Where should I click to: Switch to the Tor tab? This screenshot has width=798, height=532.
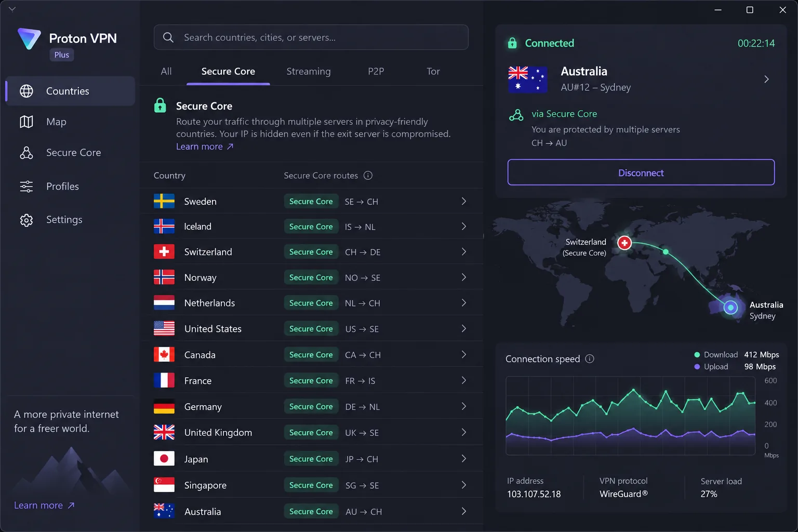[433, 71]
